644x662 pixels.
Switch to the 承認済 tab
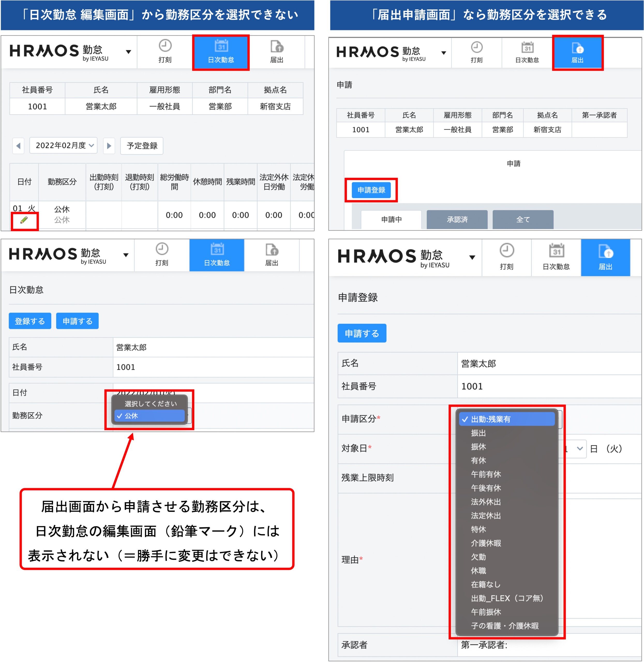[457, 220]
